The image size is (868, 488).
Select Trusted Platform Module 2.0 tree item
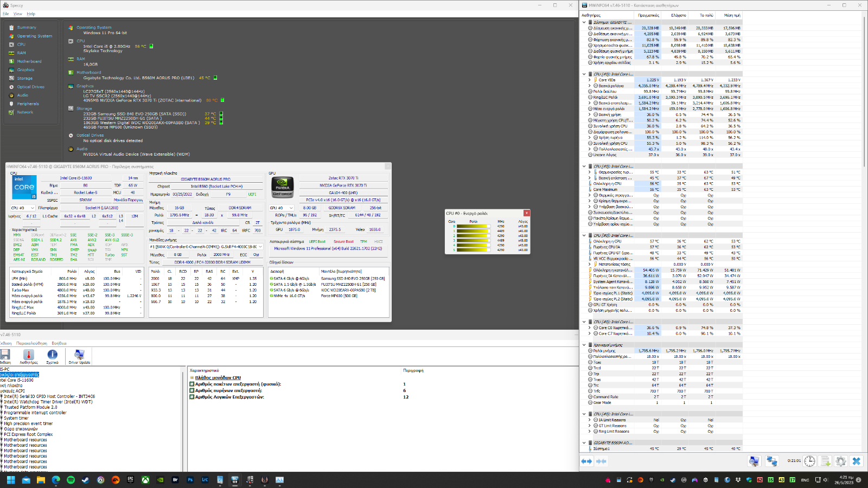click(30, 407)
